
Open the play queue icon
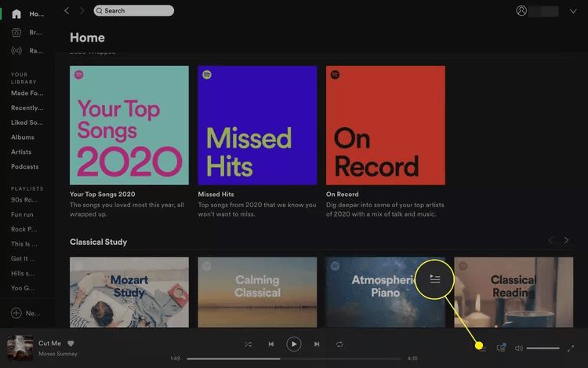click(x=483, y=348)
